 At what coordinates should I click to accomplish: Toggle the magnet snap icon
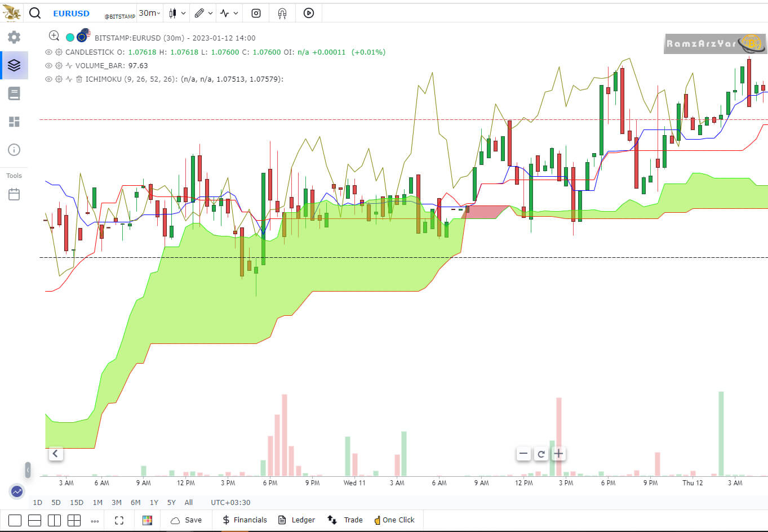coord(282,13)
